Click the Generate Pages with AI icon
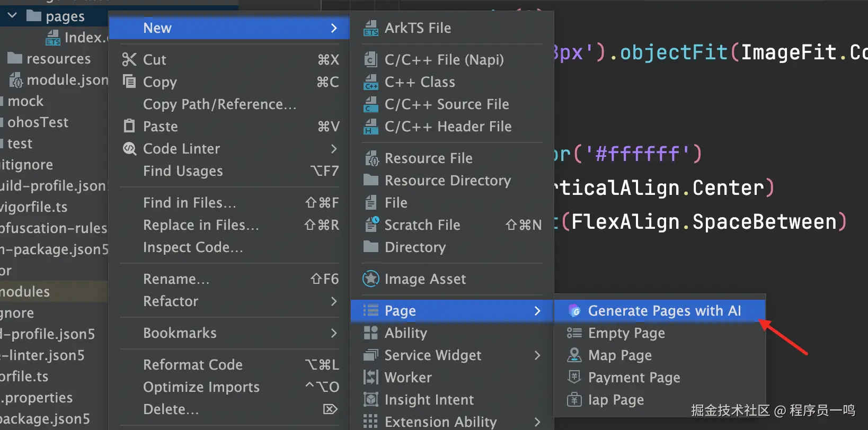868x430 pixels. [574, 311]
